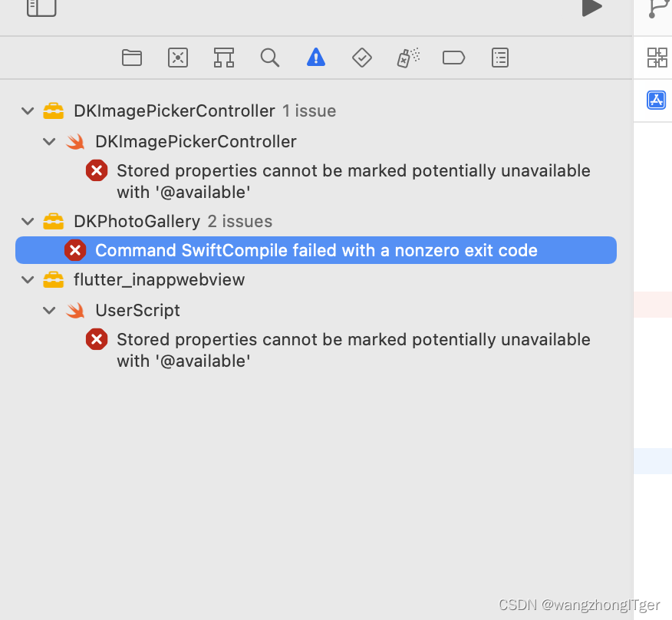Screen dimensions: 672x620
Task: Collapse the UserScript disclosure triangle
Action: point(49,310)
